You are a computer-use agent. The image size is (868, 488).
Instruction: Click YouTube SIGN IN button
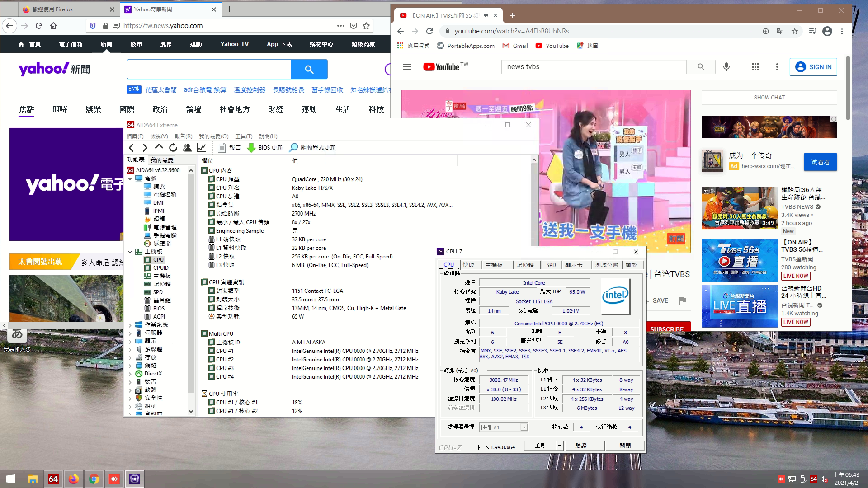[813, 67]
